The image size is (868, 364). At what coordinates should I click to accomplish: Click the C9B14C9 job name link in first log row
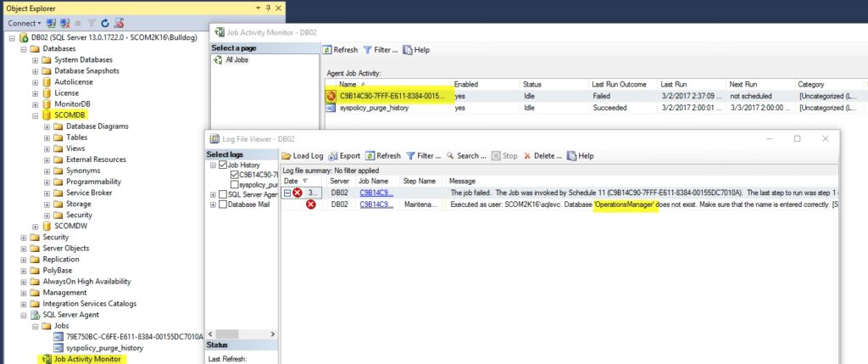(x=376, y=193)
